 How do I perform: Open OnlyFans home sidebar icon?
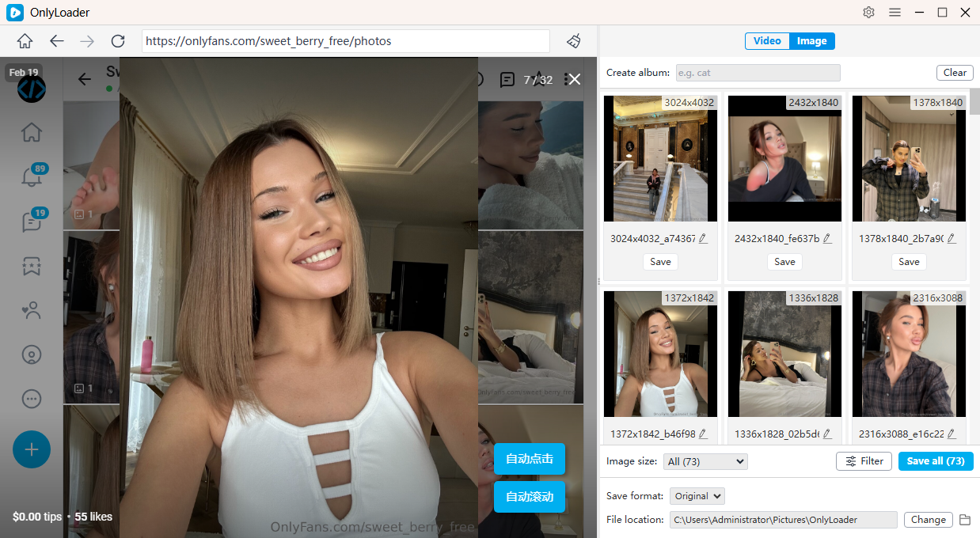[32, 132]
